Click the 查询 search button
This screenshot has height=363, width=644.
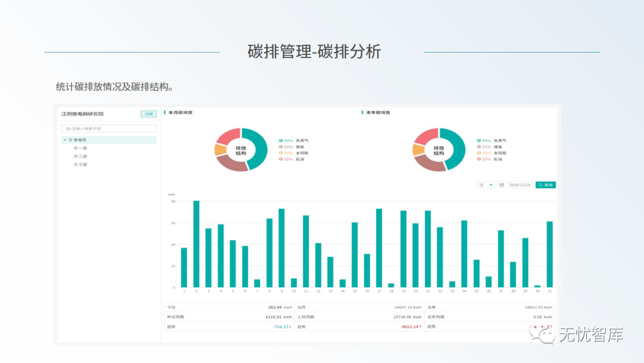tap(546, 185)
